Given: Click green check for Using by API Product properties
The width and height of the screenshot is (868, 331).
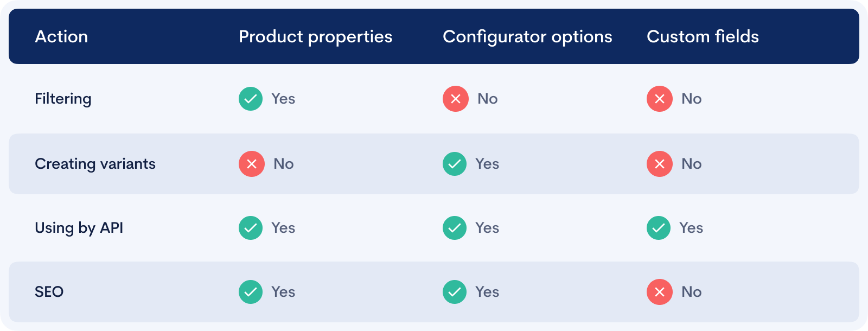Looking at the screenshot, I should pos(251,228).
